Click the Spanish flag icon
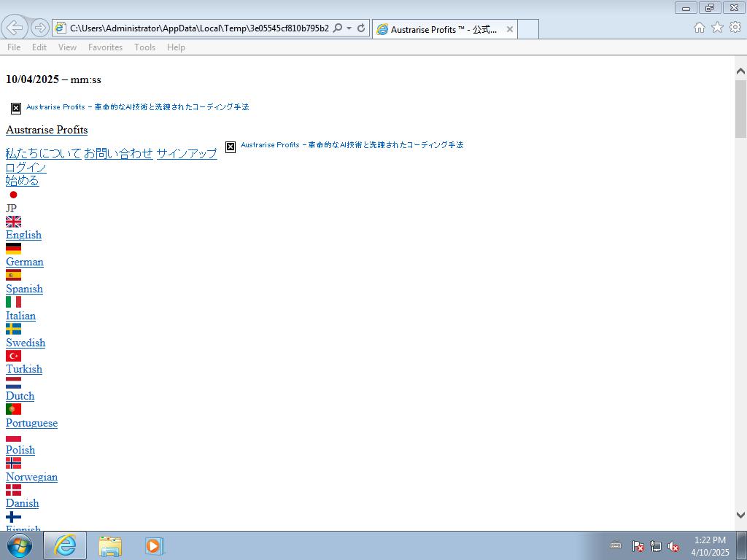Viewport: 747px width, 560px height. [13, 275]
